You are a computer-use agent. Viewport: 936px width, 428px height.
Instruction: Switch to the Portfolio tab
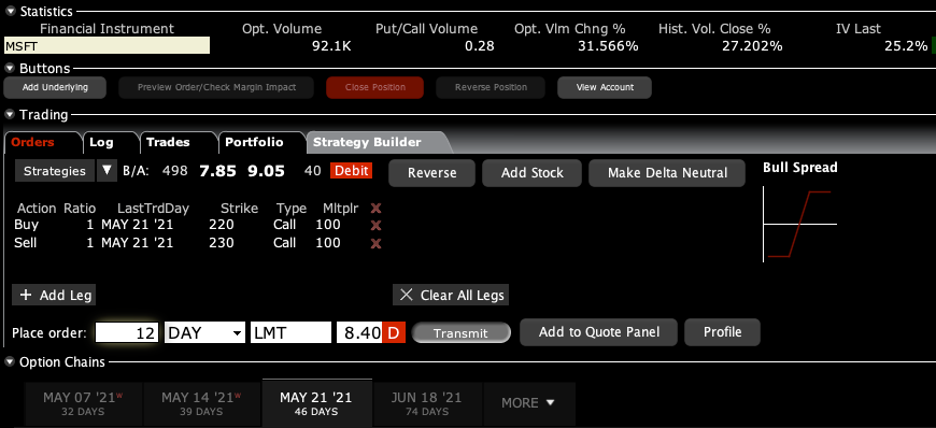click(254, 142)
